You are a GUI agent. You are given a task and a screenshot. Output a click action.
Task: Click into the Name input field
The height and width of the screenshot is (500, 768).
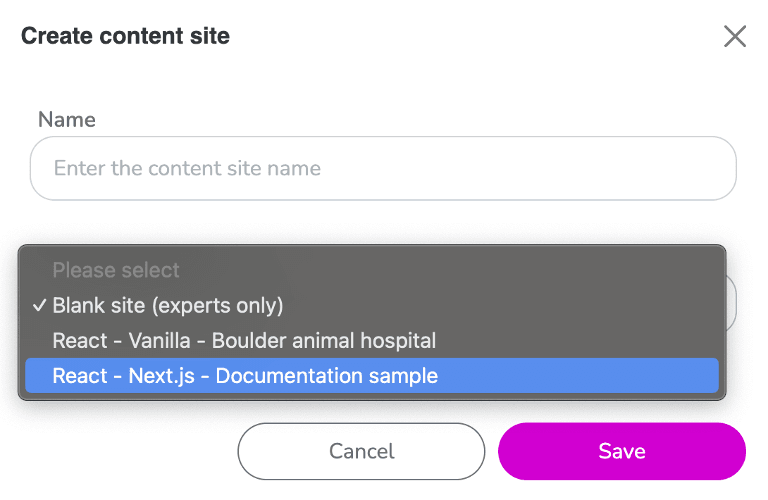coord(383,168)
